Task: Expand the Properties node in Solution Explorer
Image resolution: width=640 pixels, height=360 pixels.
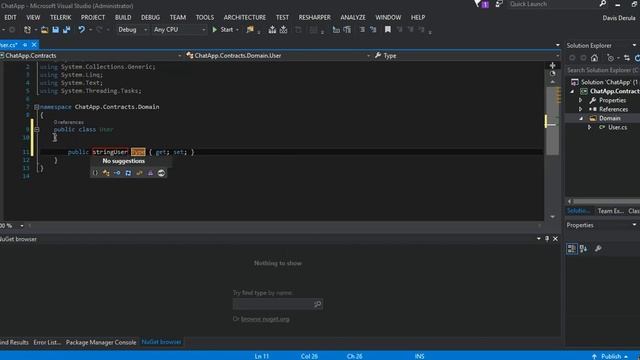Action: pyautogui.click(x=580, y=100)
